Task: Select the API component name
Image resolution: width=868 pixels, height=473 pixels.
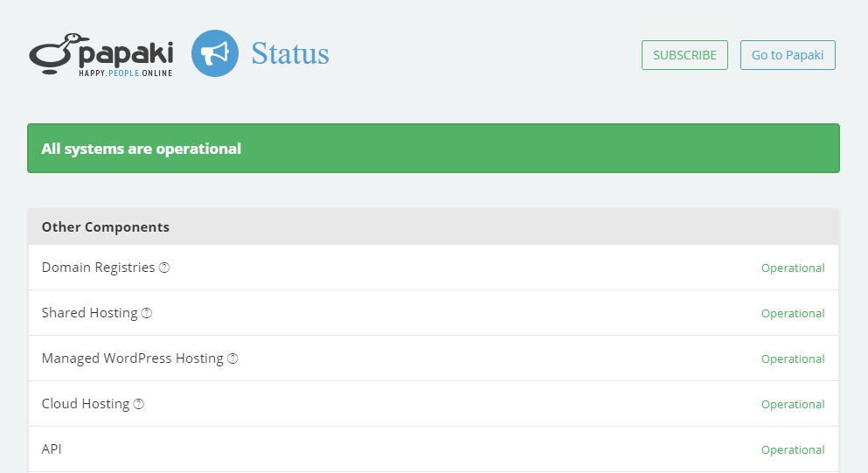Action: click(x=52, y=449)
